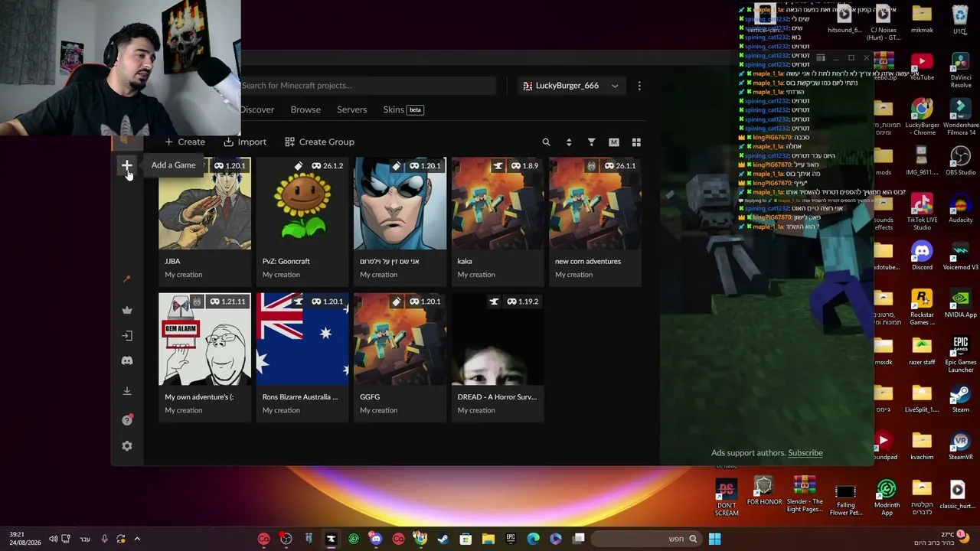
Task: Open the razer staff folder
Action: pos(922,350)
